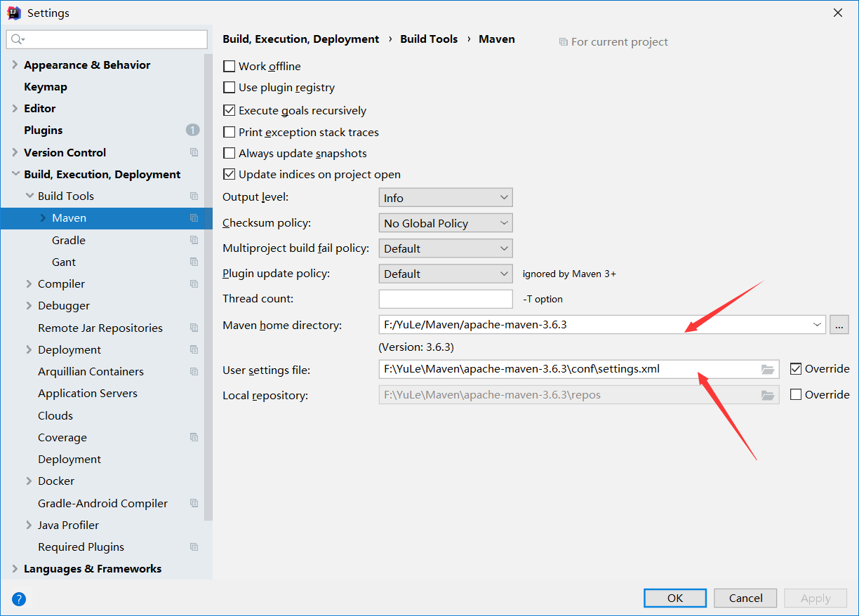Check Always update snapshots

pyautogui.click(x=229, y=153)
